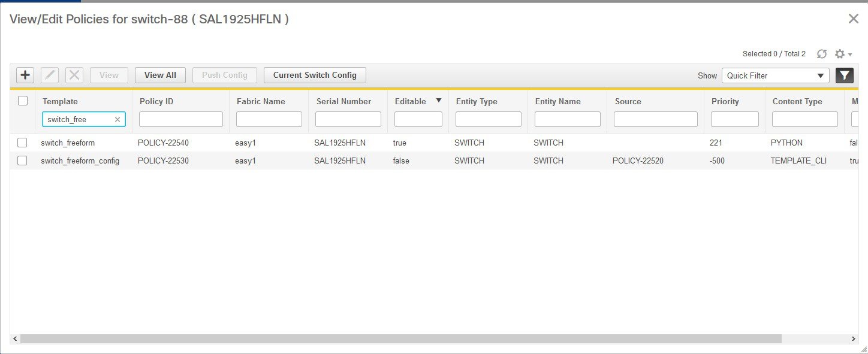Focus the Priority filter input
Image resolution: width=868 pixels, height=354 pixels.
tap(735, 119)
